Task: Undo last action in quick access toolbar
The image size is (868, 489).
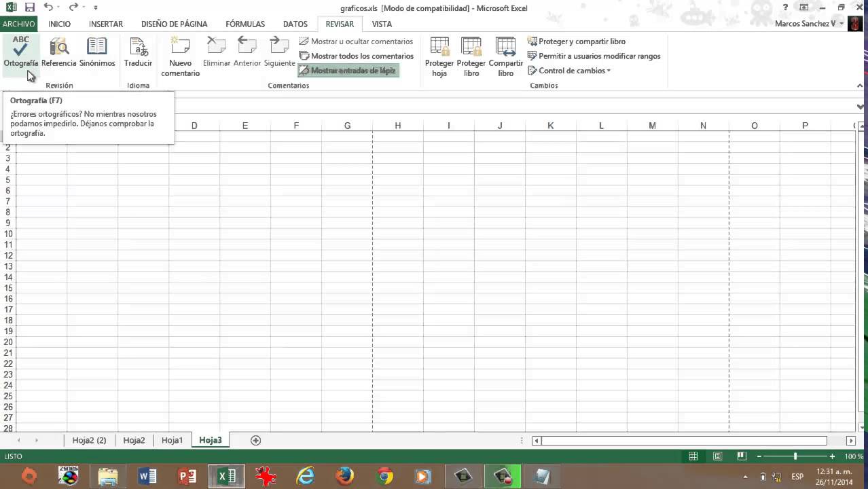Action: pyautogui.click(x=48, y=7)
